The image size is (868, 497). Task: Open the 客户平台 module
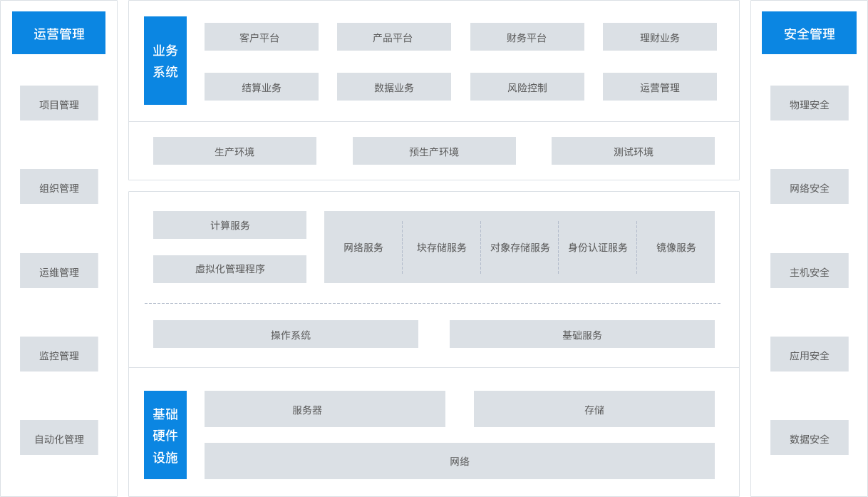tap(261, 37)
